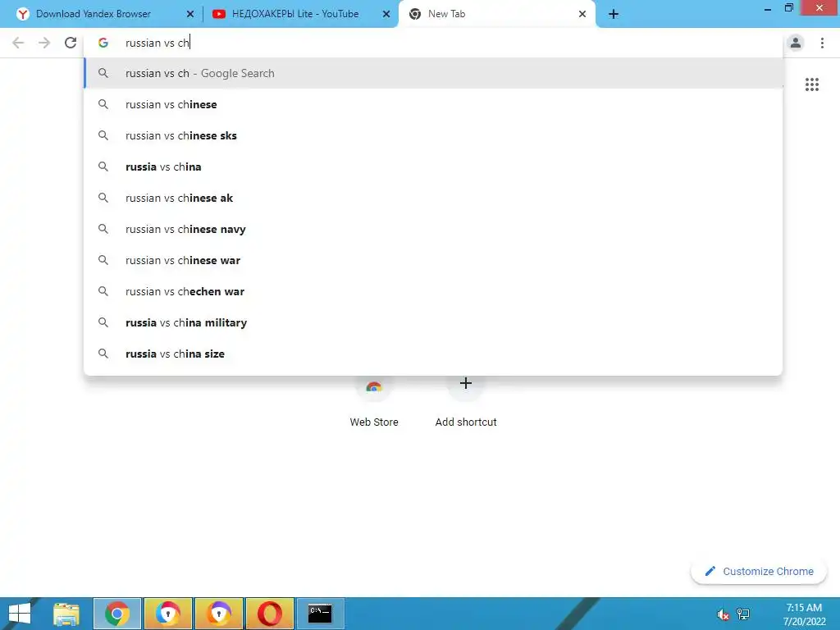Click the muted volume tray icon
Viewport: 840px width, 630px height.
[724, 614]
